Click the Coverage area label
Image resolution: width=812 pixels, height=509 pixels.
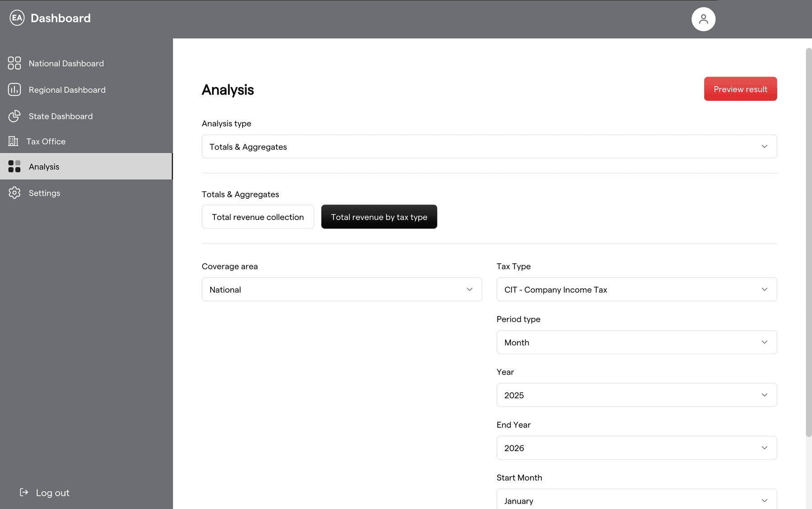(x=230, y=266)
